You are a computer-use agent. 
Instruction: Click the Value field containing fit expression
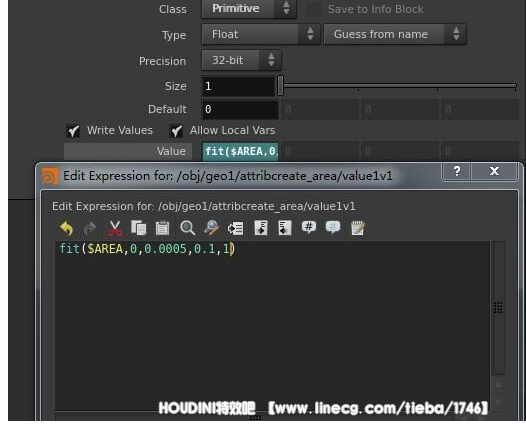240,152
